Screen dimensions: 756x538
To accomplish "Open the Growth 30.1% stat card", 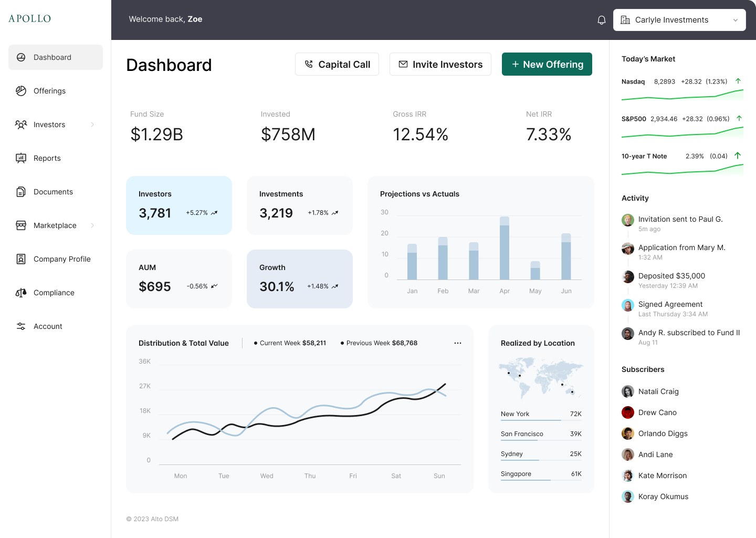I will pyautogui.click(x=300, y=279).
